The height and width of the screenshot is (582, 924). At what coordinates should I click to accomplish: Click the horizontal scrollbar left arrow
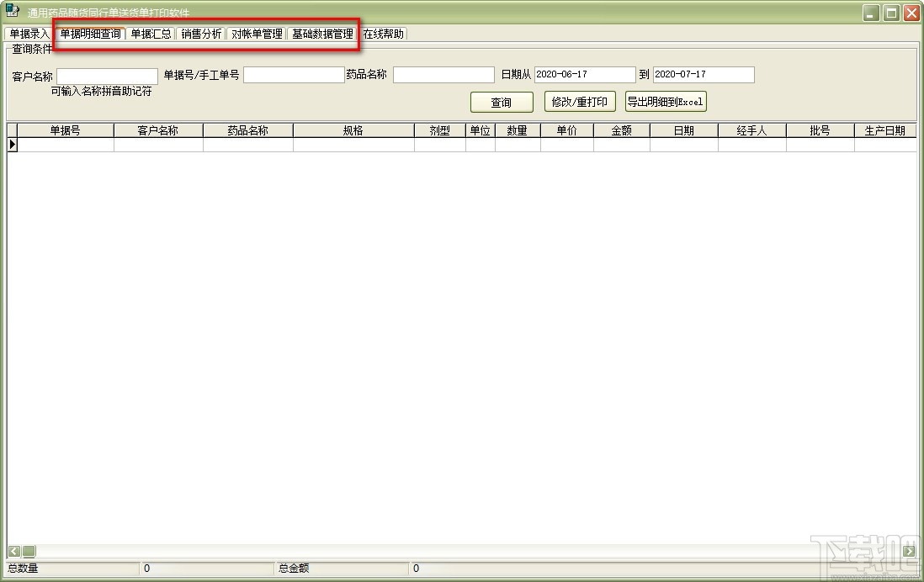pyautogui.click(x=14, y=552)
